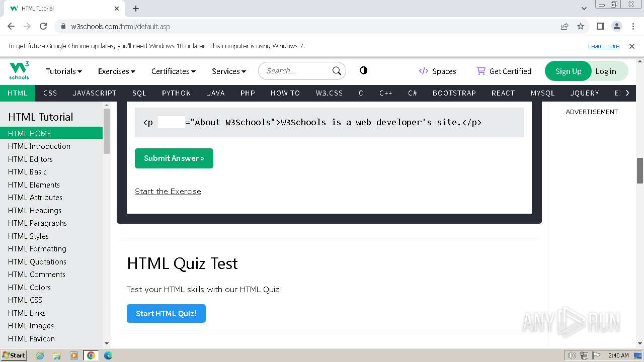The width and height of the screenshot is (644, 362).
Task: Click the share page icon in address bar
Action: (565, 26)
